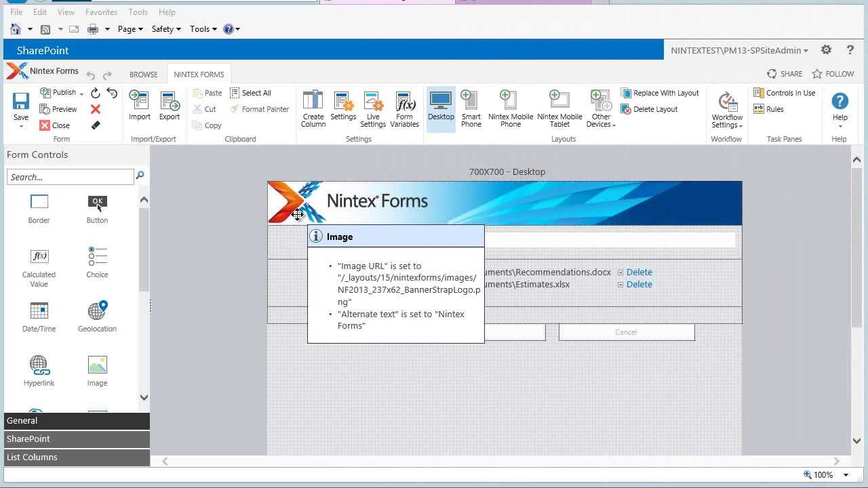This screenshot has height=488, width=868.
Task: Open the SharePoint settings gear
Action: [826, 50]
